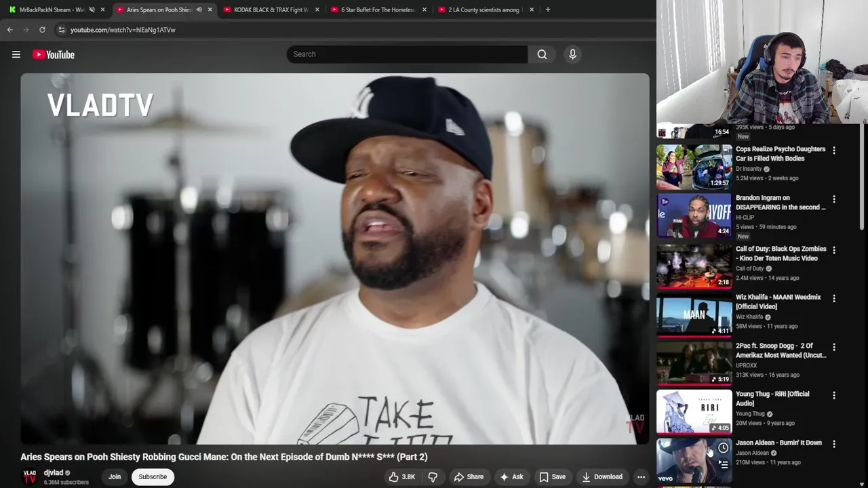Image resolution: width=868 pixels, height=488 pixels.
Task: Save video to a playlist
Action: pyautogui.click(x=552, y=476)
